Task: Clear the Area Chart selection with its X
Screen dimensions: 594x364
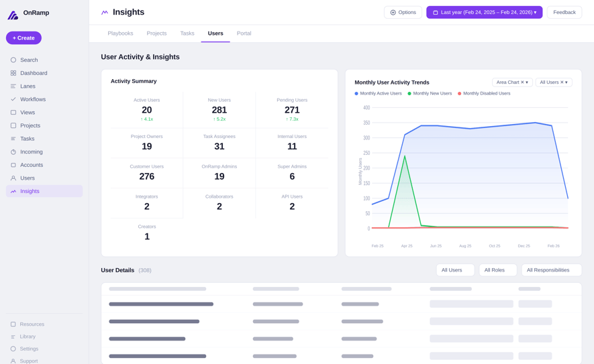Action: (522, 82)
